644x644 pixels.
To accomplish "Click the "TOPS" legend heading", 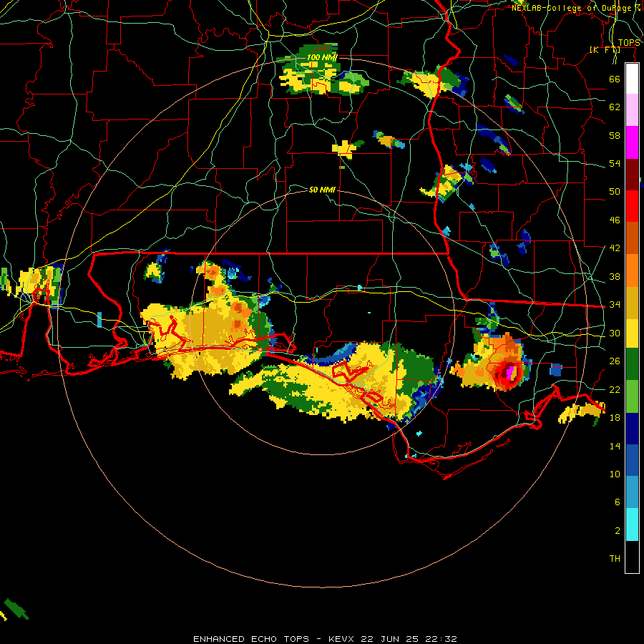I will coord(629,43).
